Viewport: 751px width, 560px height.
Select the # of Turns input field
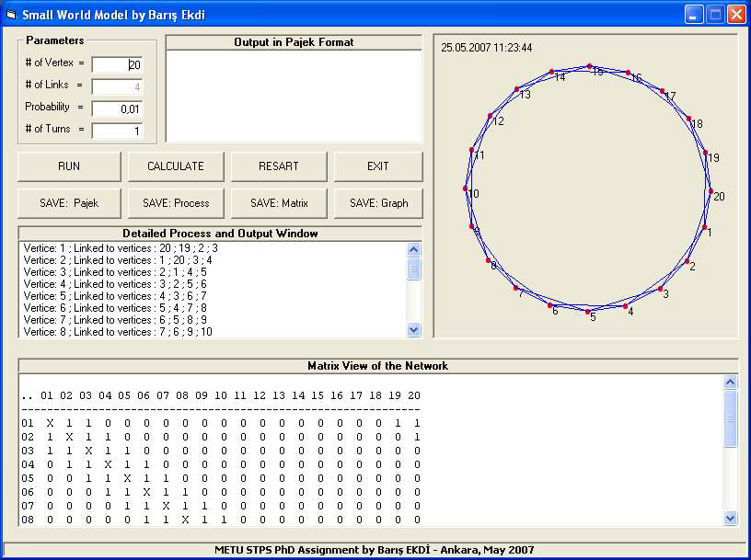coord(117,131)
